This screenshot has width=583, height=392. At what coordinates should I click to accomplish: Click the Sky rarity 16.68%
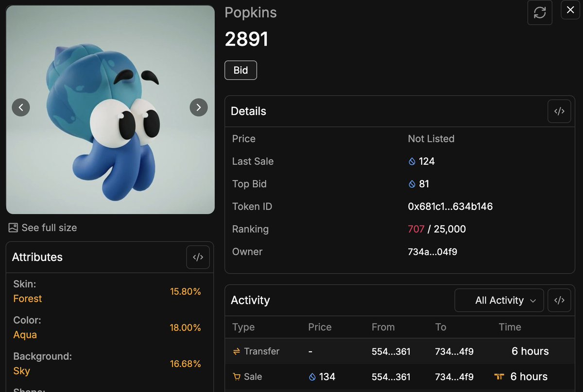[186, 364]
